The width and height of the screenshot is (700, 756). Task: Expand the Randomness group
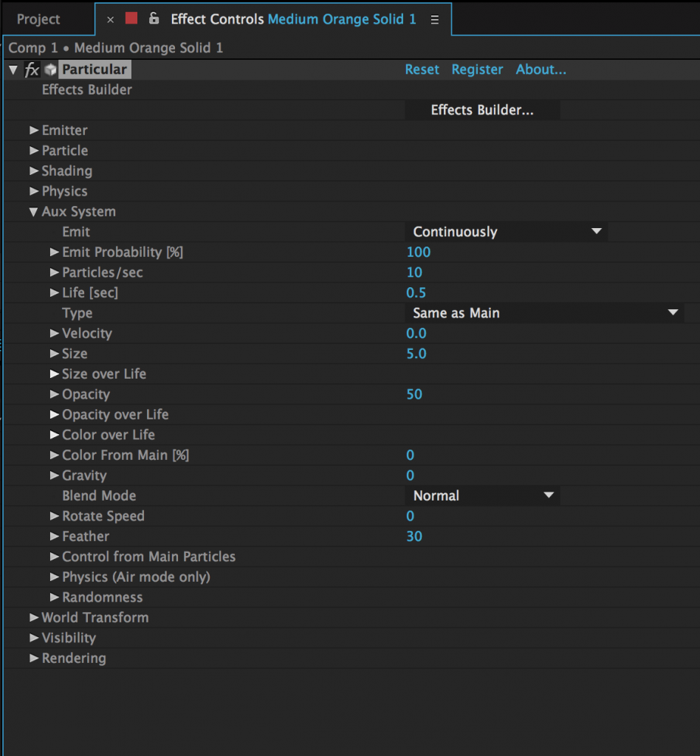pyautogui.click(x=54, y=597)
